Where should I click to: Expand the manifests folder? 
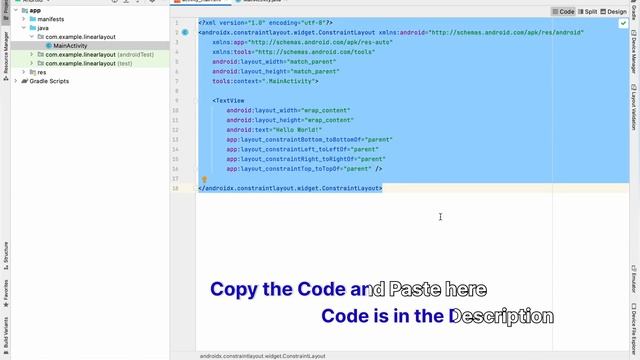click(x=24, y=19)
